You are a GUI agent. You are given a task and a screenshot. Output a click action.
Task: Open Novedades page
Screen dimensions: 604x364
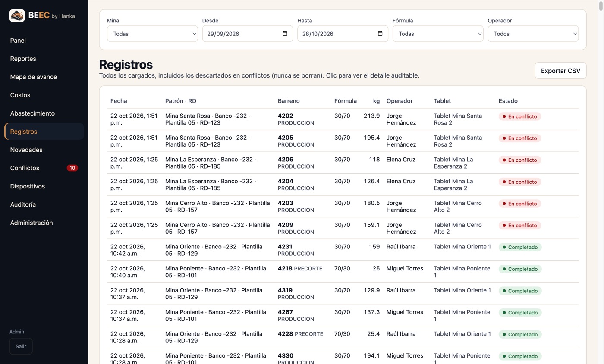click(x=44, y=150)
